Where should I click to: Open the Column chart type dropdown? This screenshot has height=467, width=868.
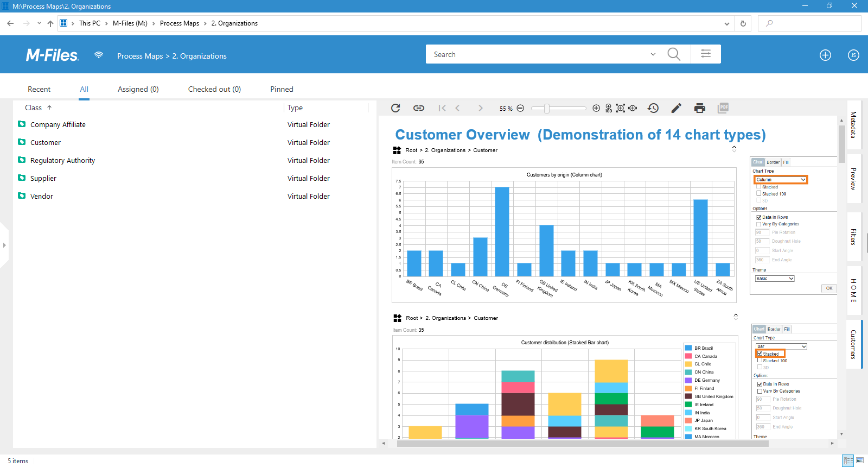click(781, 180)
